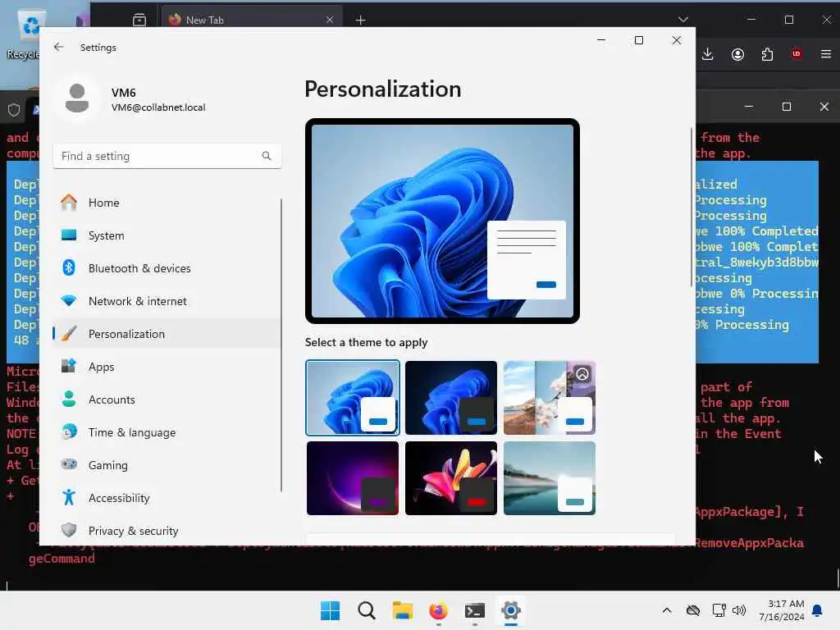Apply the dark Windows bloom theme
Screen dimensions: 840x630
(x=451, y=398)
